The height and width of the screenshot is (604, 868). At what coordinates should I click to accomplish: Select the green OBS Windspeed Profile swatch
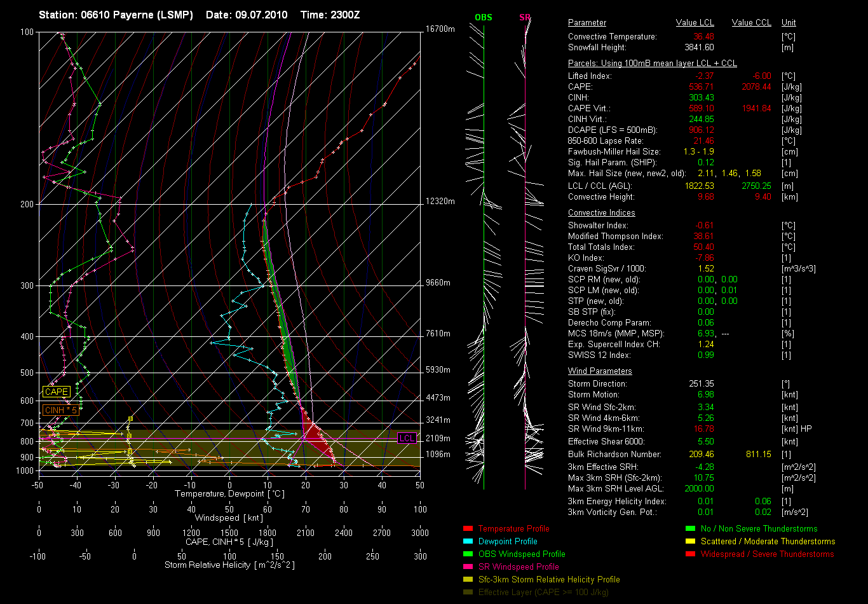tap(468, 554)
